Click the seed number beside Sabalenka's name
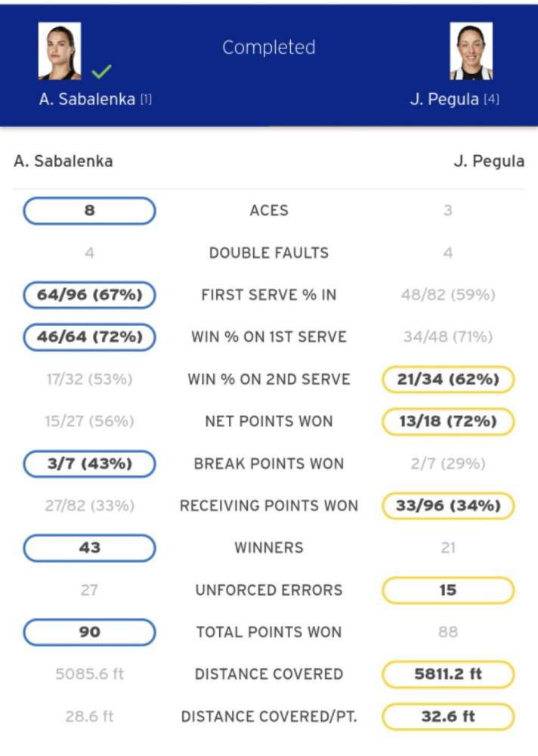Image resolution: width=538 pixels, height=756 pixels. [146, 99]
